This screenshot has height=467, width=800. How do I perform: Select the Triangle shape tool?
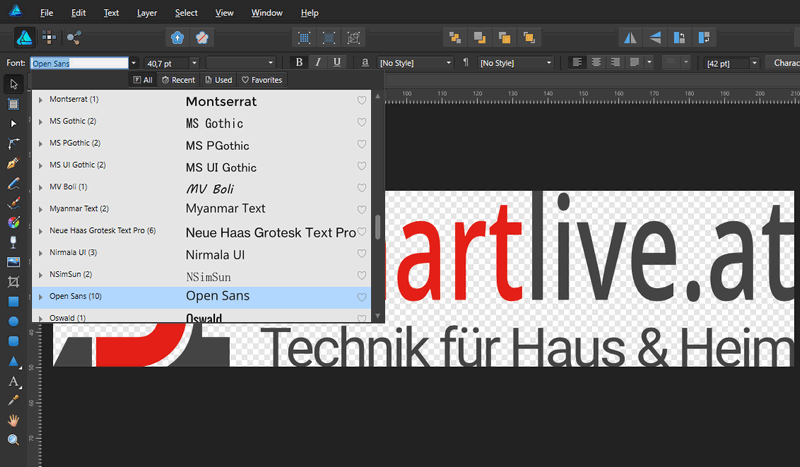pos(14,361)
